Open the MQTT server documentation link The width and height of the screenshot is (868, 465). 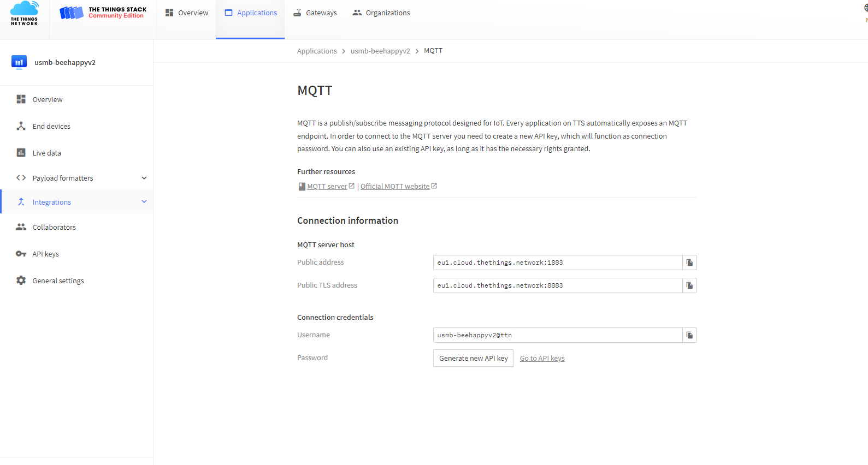(327, 187)
